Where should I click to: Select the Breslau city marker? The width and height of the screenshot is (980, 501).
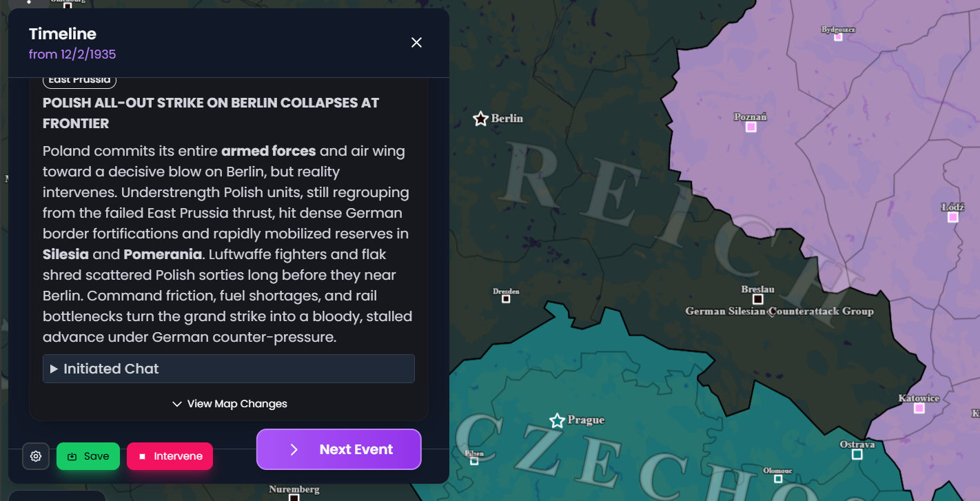758,299
